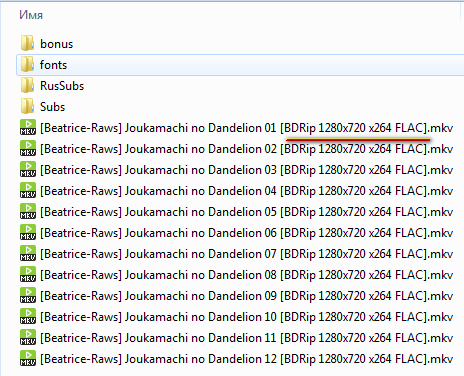Select Joukamachi no Dandelion 08 file name
Image resolution: width=464 pixels, height=376 pixels.
pyautogui.click(x=246, y=275)
